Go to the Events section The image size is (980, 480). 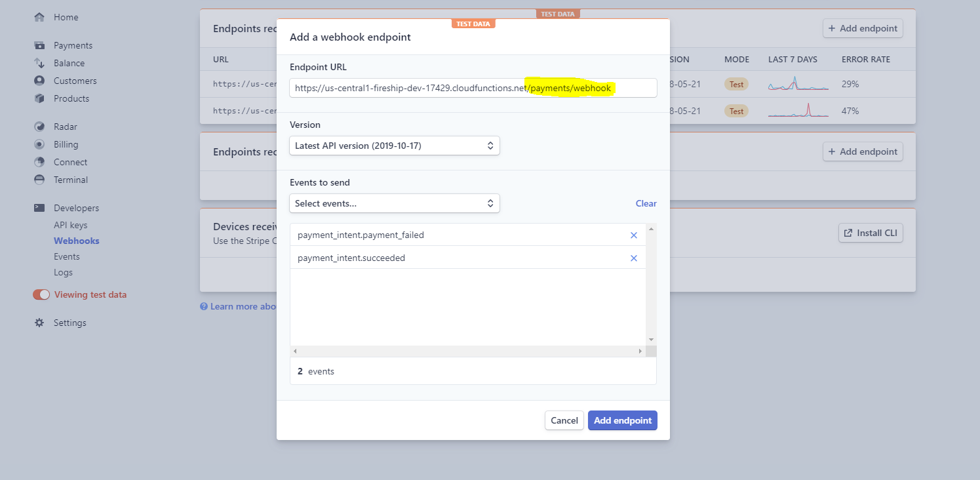click(x=66, y=256)
